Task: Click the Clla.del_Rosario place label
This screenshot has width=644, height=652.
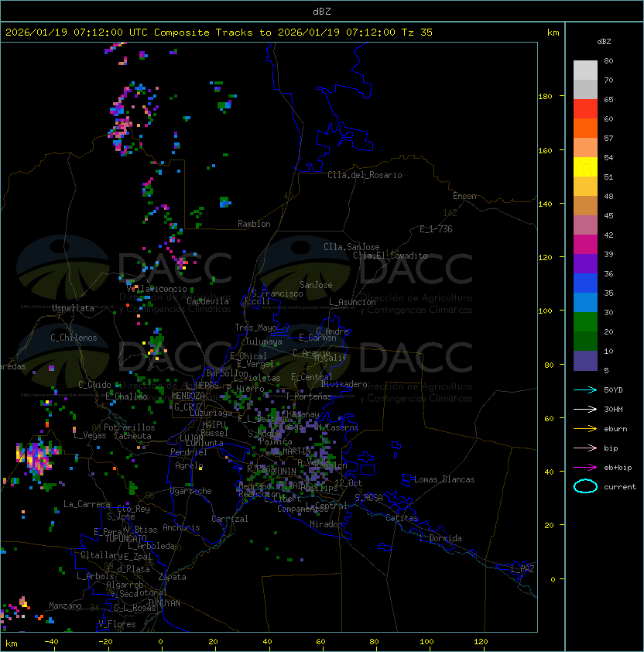Action: [x=365, y=175]
